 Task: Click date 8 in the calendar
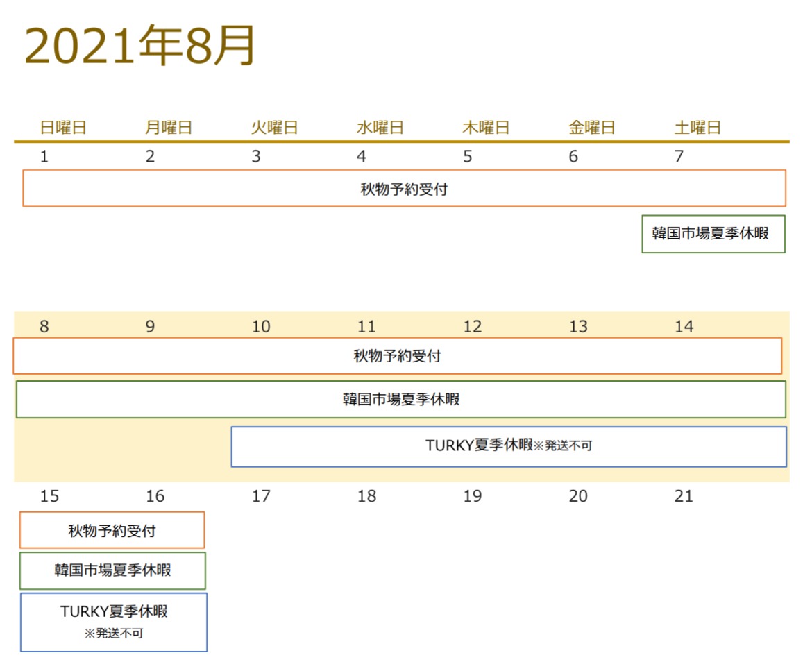[44, 327]
